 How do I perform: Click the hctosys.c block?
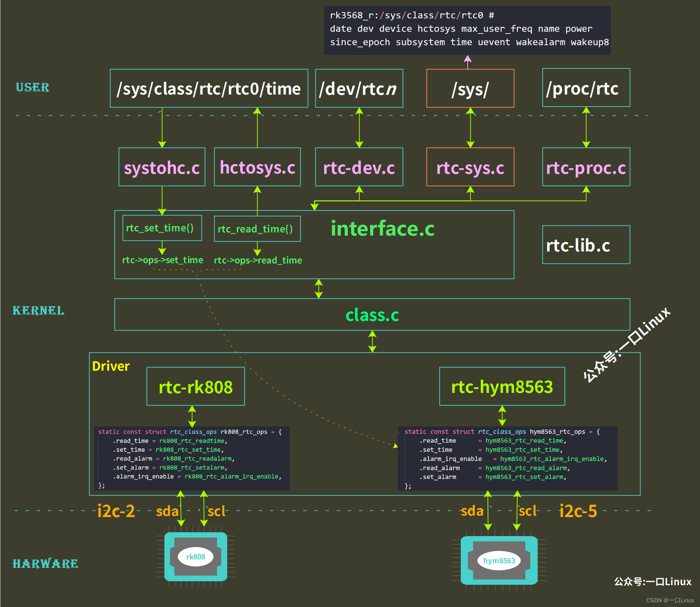[257, 167]
